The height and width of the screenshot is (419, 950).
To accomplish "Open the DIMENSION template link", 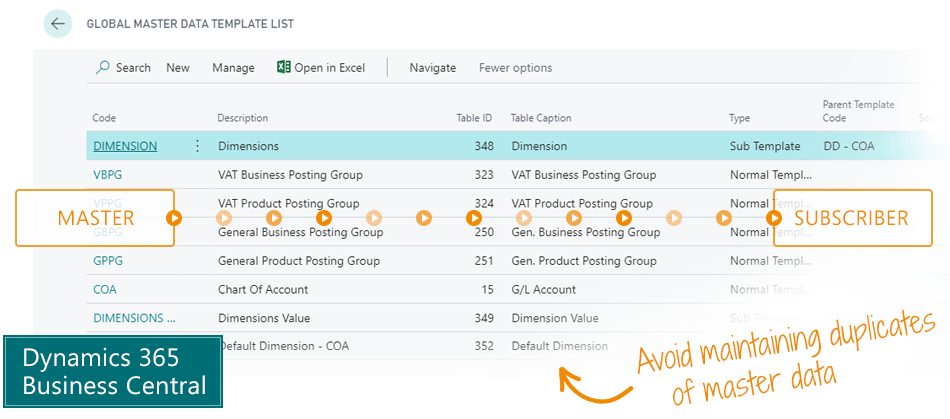I will [x=125, y=146].
